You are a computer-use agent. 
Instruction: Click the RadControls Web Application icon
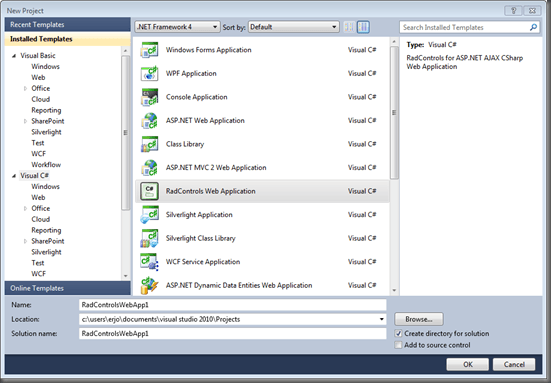[x=149, y=191]
